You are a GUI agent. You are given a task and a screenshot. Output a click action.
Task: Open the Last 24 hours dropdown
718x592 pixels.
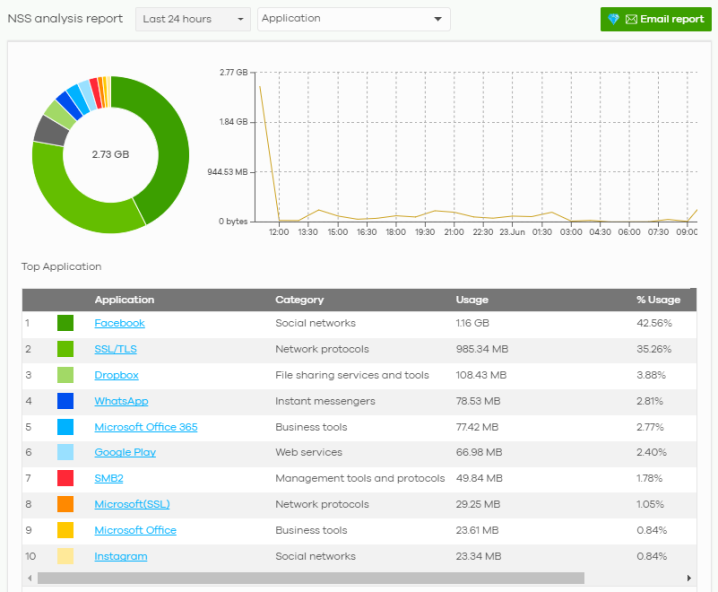193,19
